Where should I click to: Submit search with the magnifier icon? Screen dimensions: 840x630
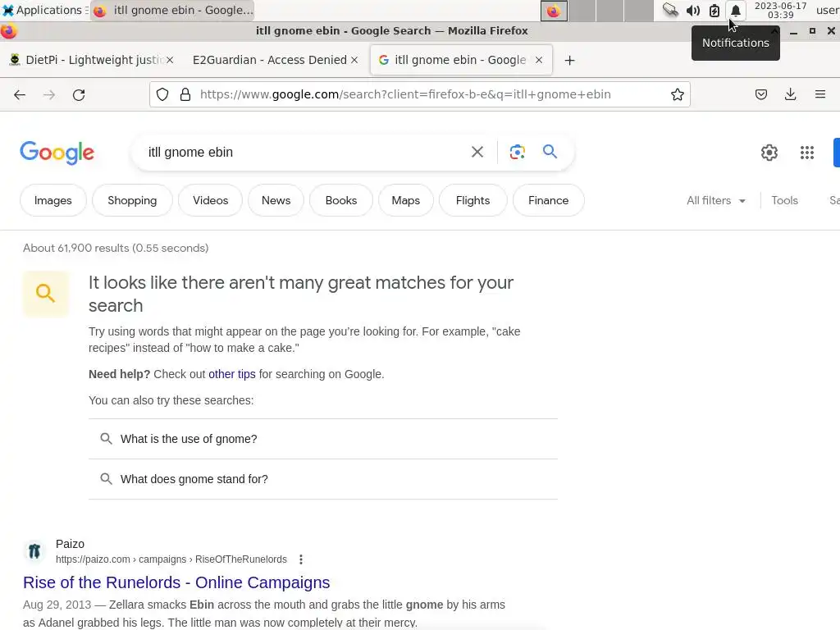550,152
